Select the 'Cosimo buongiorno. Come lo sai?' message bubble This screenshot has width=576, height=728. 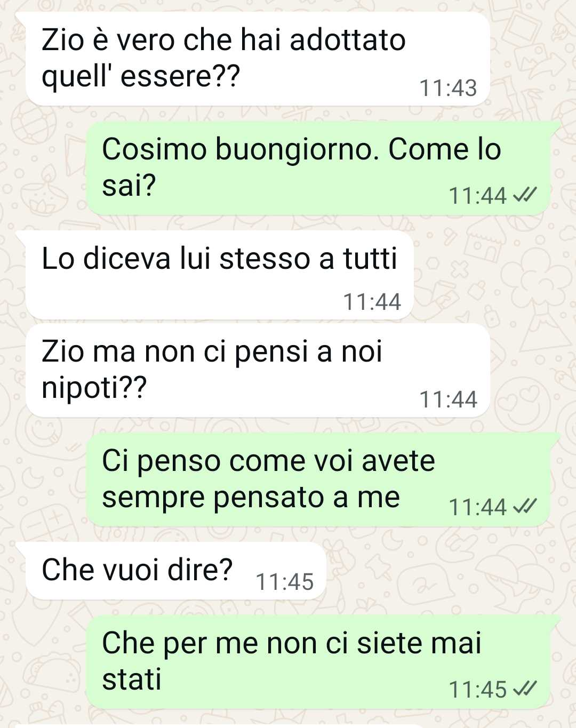(x=318, y=168)
